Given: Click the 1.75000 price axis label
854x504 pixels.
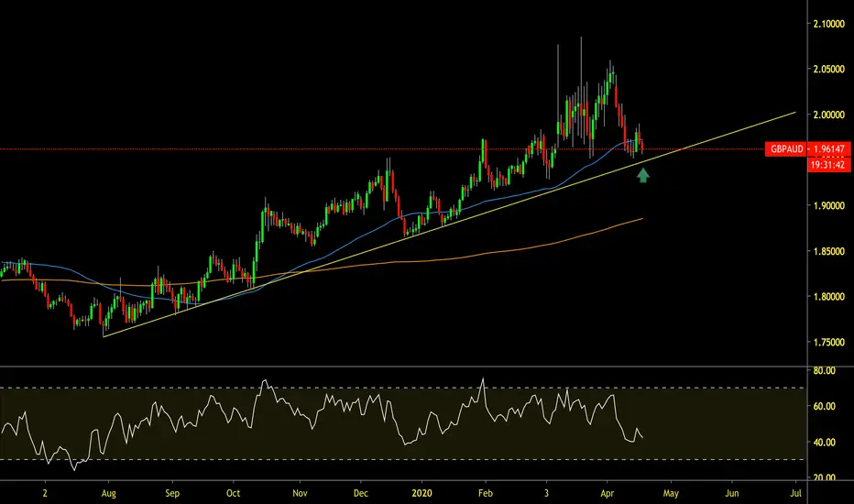Looking at the screenshot, I should 828,342.
